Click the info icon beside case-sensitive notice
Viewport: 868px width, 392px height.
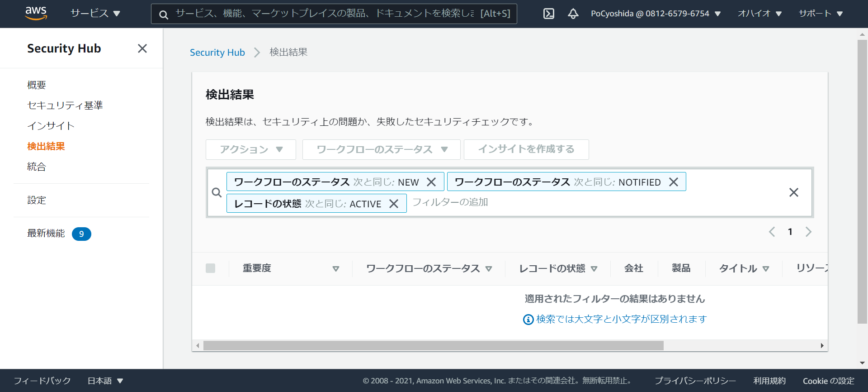528,320
